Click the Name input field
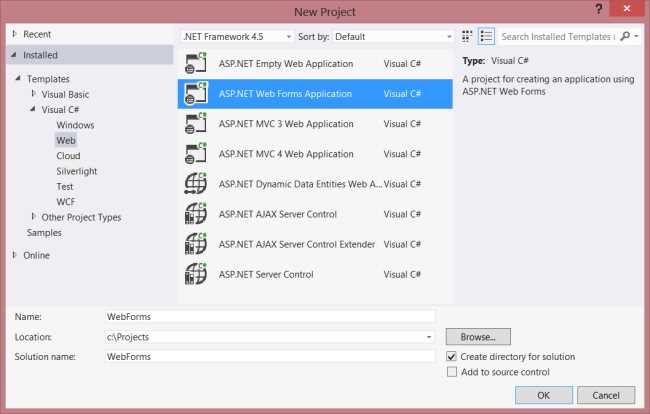Screen dimensions: 650x414 [x=270, y=317]
